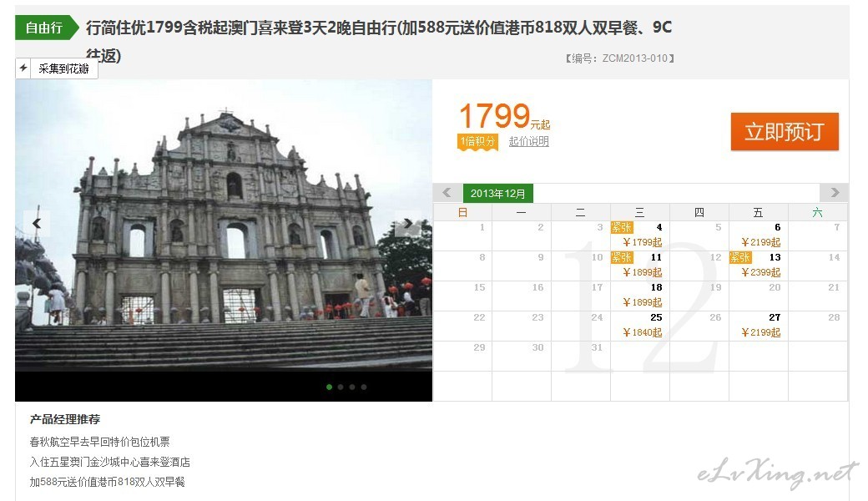The width and height of the screenshot is (868, 501).
Task: Choose December 27 departure date
Action: [x=759, y=325]
